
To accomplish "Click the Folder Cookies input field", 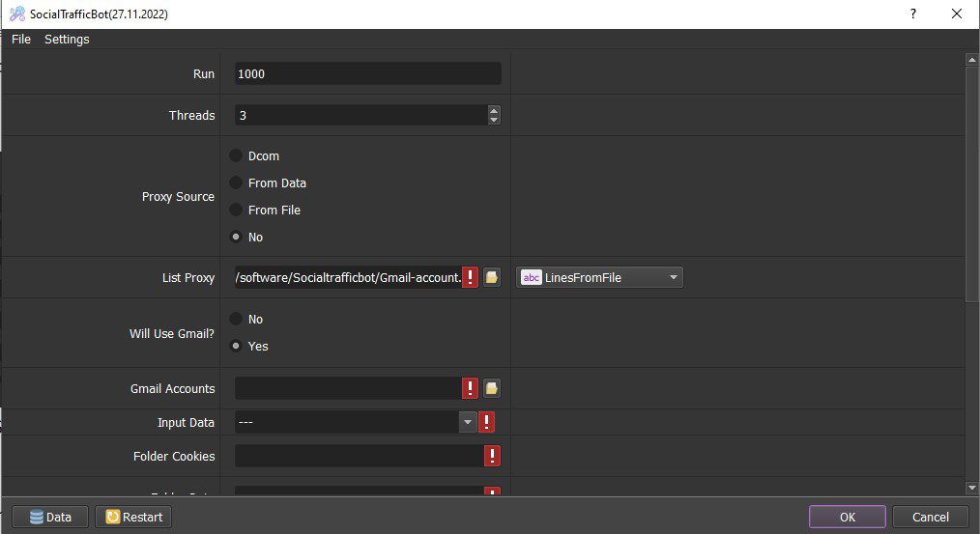I will (360, 456).
